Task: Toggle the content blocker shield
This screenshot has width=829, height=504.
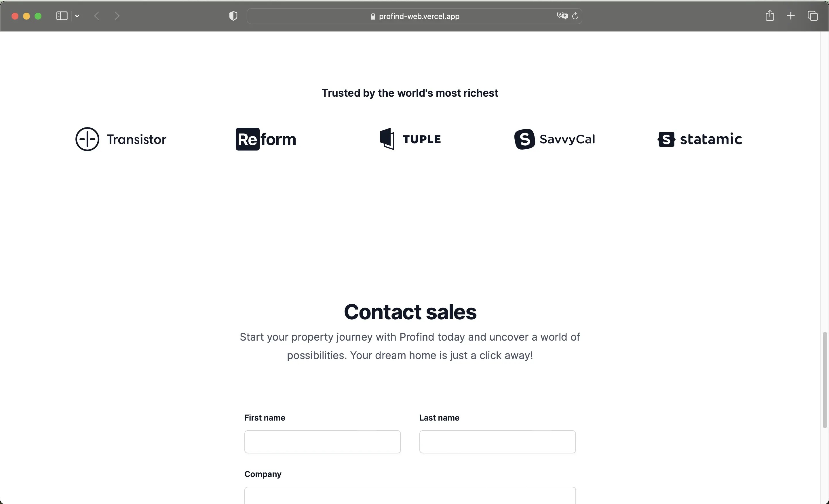Action: pyautogui.click(x=233, y=16)
